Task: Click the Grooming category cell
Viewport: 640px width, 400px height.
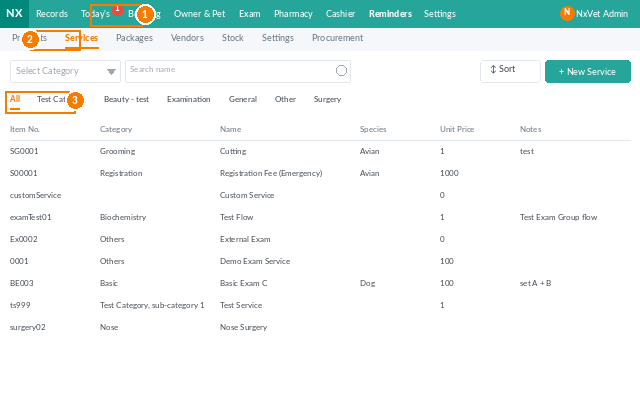Action: point(118,151)
